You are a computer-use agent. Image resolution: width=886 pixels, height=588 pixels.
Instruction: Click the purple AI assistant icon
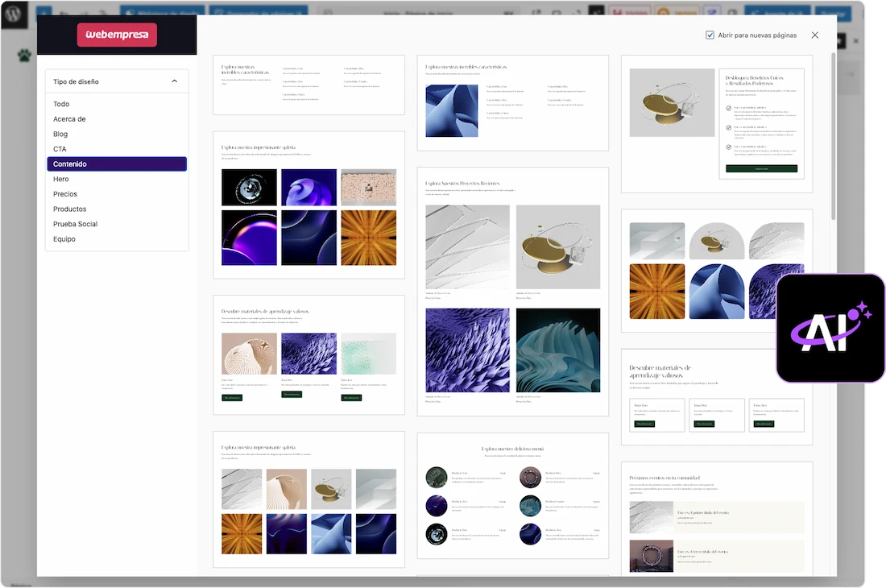(x=830, y=328)
